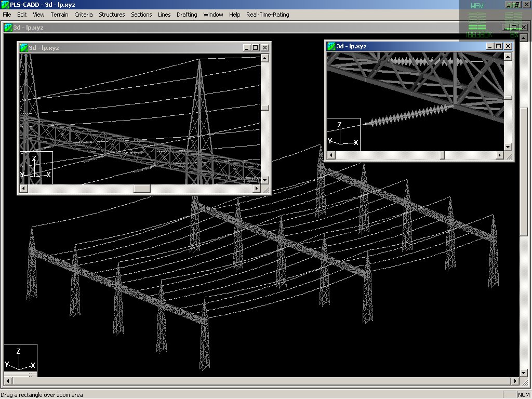Open the Drafting menu
Viewport: 532px width, 399px height.
(187, 15)
